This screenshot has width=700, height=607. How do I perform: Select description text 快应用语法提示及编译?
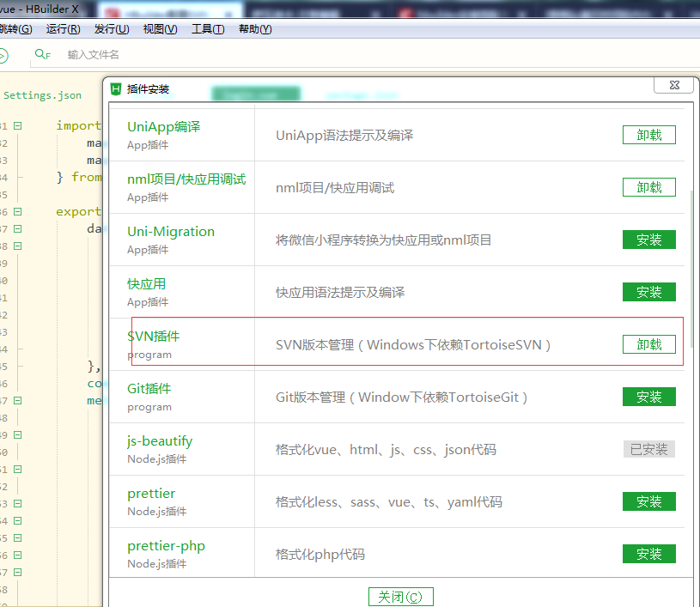(x=340, y=293)
